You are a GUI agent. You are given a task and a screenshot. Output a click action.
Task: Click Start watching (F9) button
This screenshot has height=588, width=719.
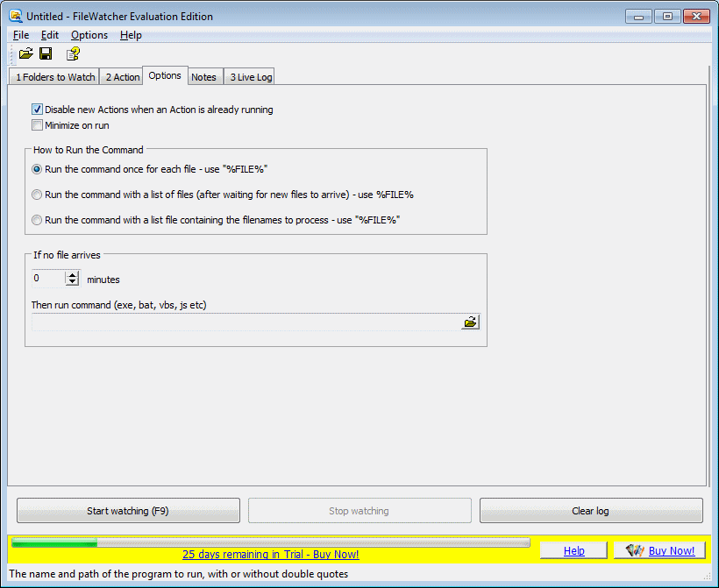(128, 511)
